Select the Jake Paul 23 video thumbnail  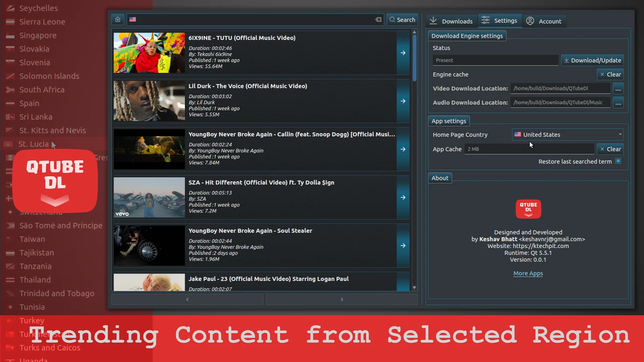coord(149,282)
